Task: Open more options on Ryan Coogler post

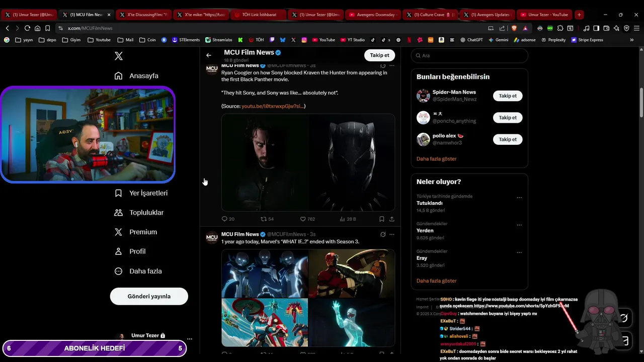Action: (392, 65)
